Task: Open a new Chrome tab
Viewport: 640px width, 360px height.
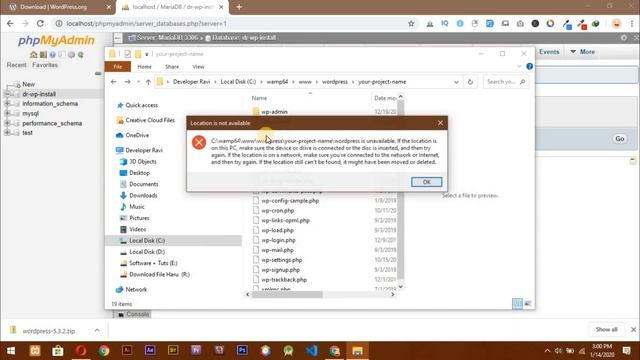Action: point(239,7)
